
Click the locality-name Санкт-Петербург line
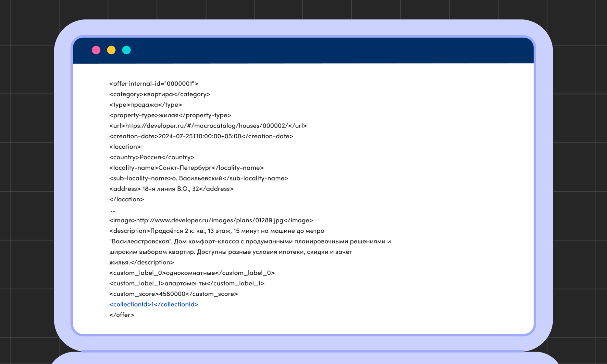click(186, 168)
